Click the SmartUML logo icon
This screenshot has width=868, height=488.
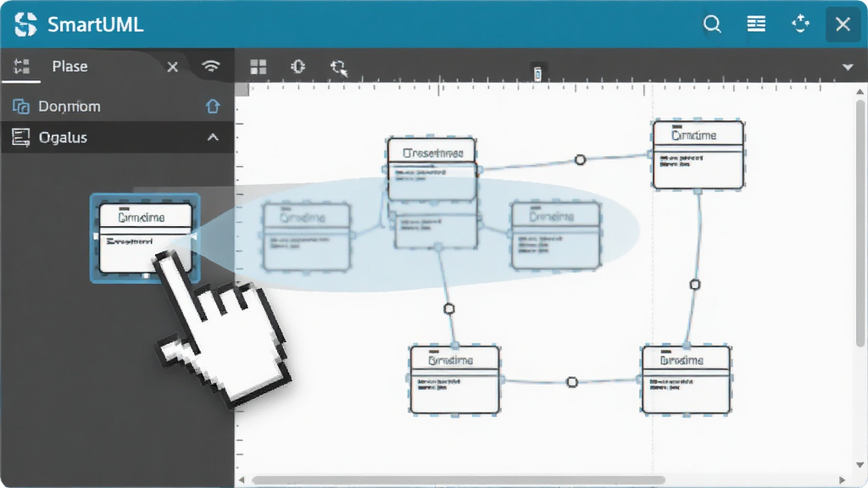(x=25, y=25)
